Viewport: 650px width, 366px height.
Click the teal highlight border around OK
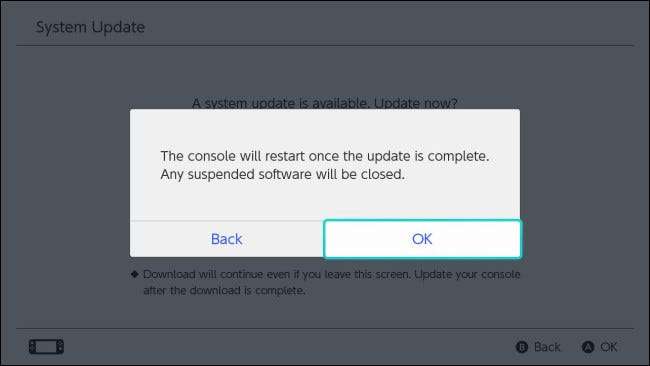pyautogui.click(x=422, y=221)
